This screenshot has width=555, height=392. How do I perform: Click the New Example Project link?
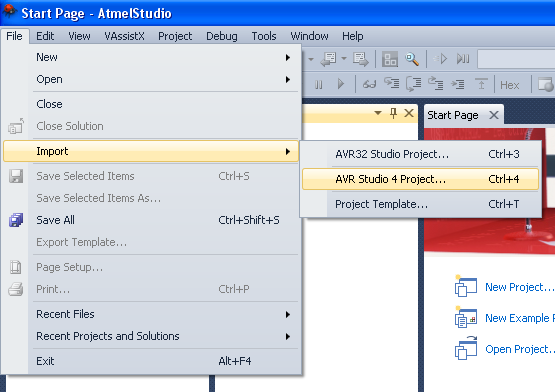click(x=520, y=318)
